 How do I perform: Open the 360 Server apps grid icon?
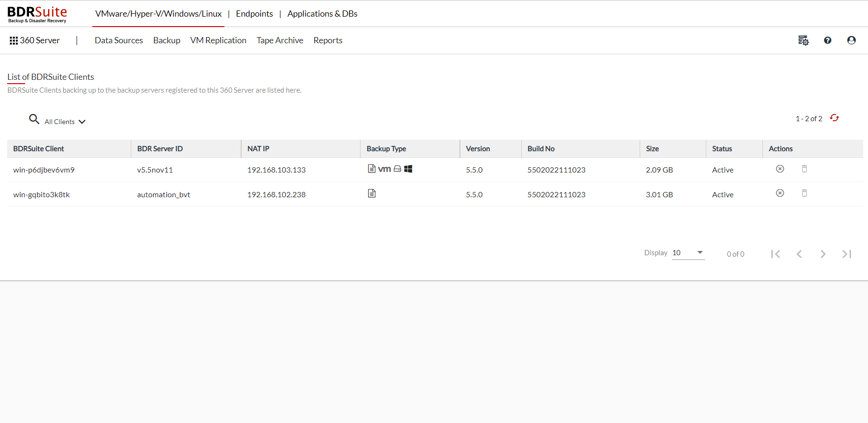[14, 41]
